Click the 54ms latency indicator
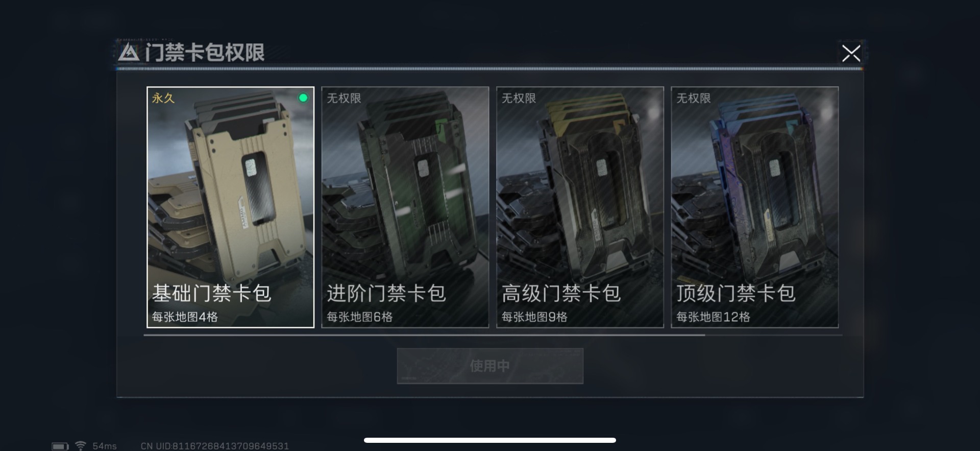The width and height of the screenshot is (980, 451). tap(105, 446)
